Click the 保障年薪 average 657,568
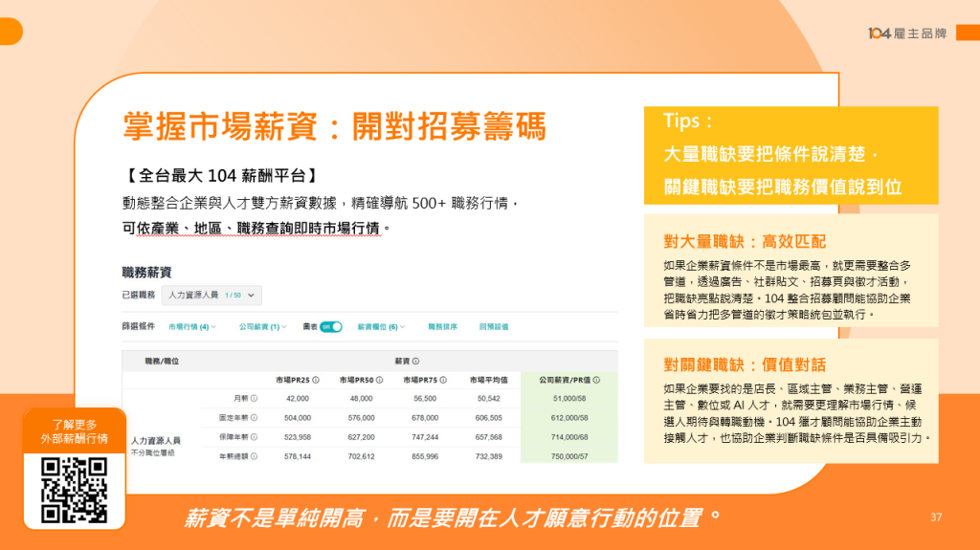 (x=489, y=437)
